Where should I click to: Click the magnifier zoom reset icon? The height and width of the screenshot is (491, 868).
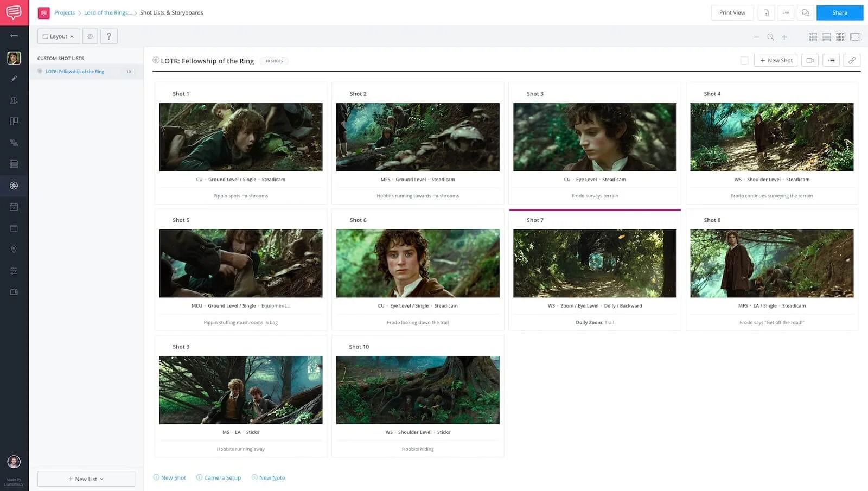(770, 37)
